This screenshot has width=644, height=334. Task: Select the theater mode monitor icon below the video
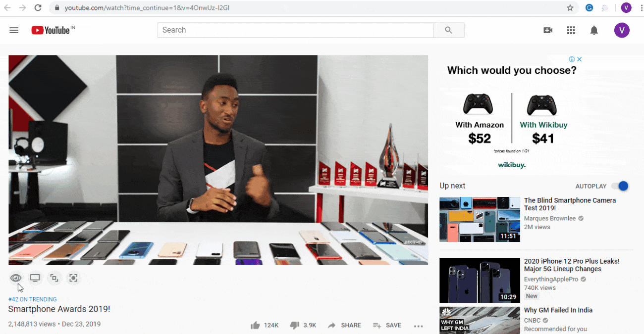point(35,278)
